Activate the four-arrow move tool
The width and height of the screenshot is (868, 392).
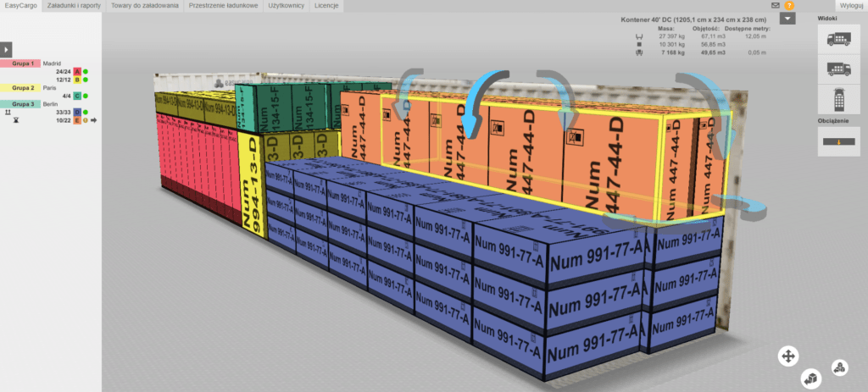(787, 356)
